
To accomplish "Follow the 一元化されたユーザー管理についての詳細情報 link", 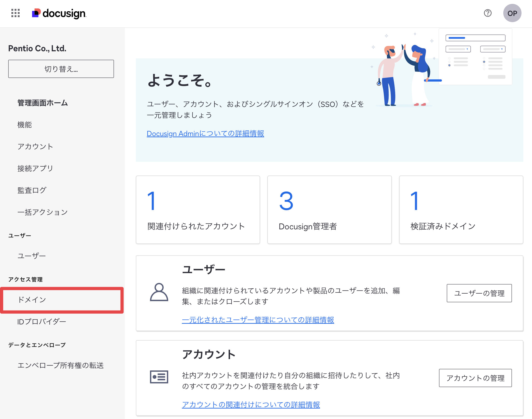I will (x=258, y=320).
